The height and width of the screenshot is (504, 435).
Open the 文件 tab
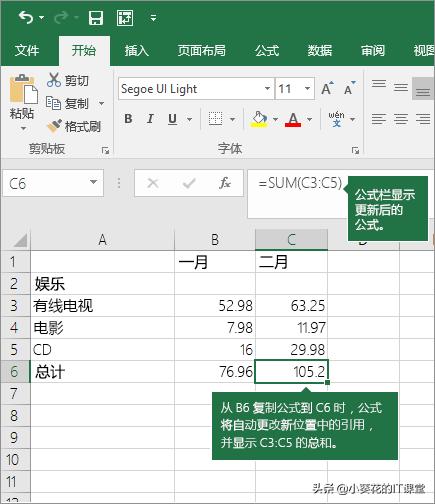coord(27,51)
